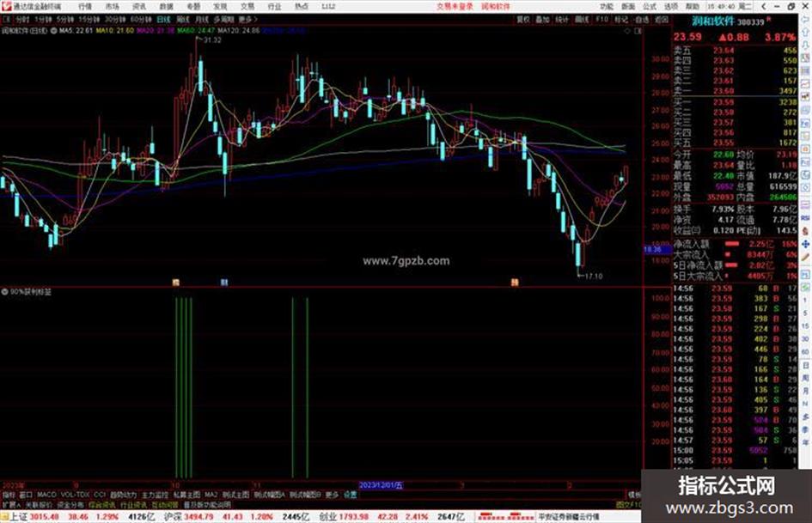Click the round icon beside 90%获利标签
The image size is (812, 523).
click(x=4, y=292)
